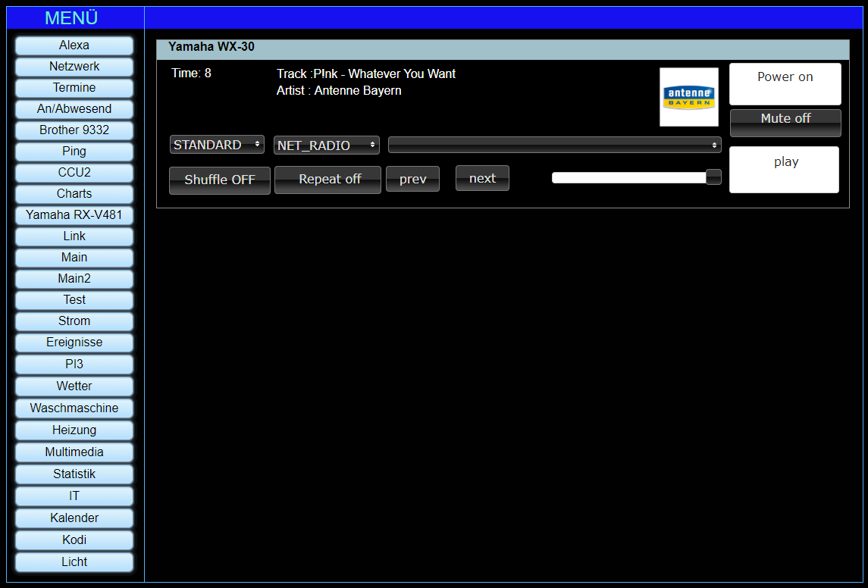Switch to the Main view
The image size is (868, 588).
click(x=74, y=258)
